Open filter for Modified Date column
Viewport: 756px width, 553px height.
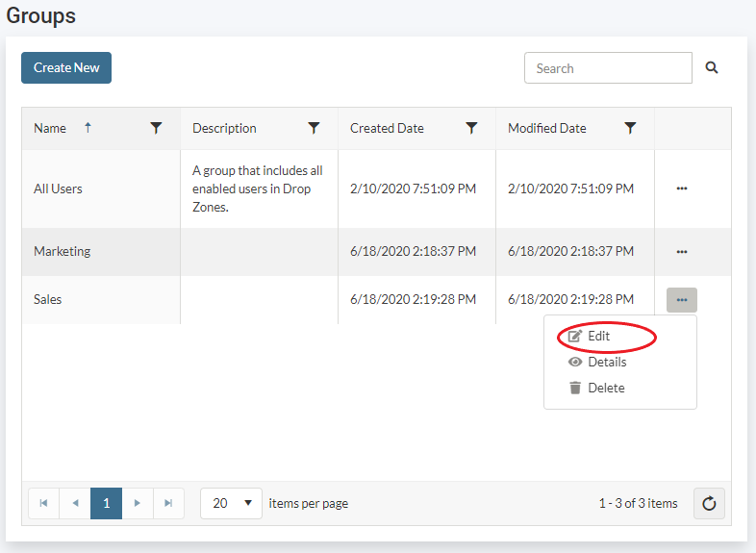point(630,128)
